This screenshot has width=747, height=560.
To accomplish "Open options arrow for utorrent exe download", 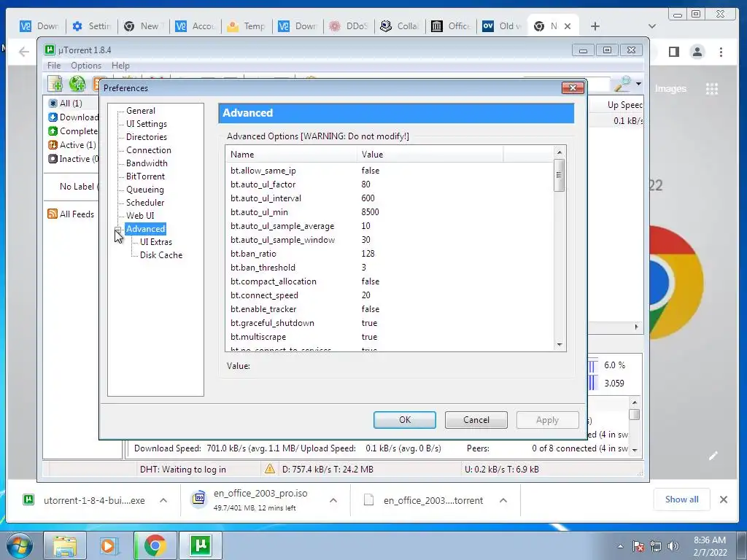I will pyautogui.click(x=163, y=500).
